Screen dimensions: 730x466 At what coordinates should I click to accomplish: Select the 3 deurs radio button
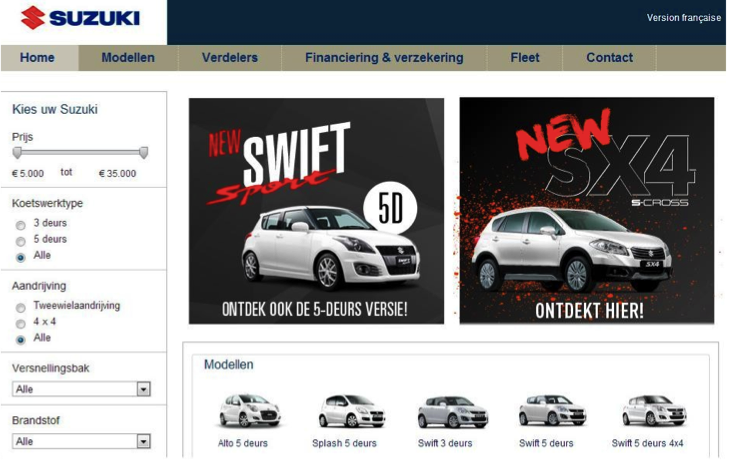click(x=20, y=225)
